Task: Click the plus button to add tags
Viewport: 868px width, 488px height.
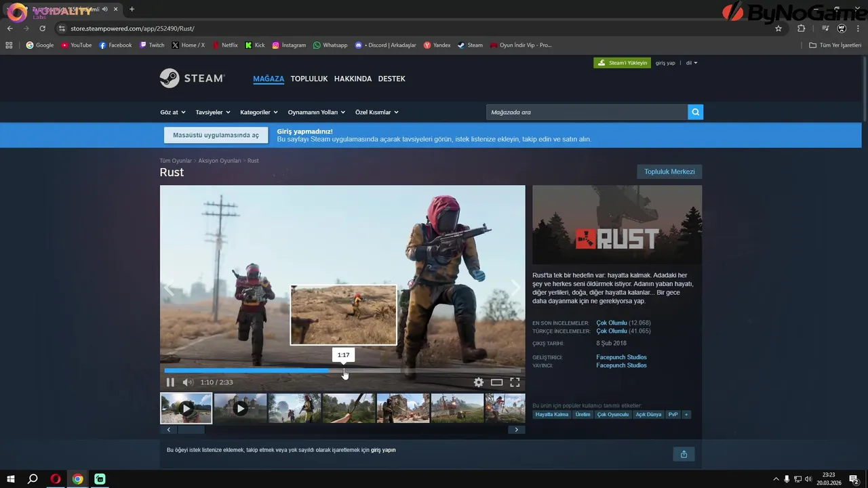Action: pos(686,415)
